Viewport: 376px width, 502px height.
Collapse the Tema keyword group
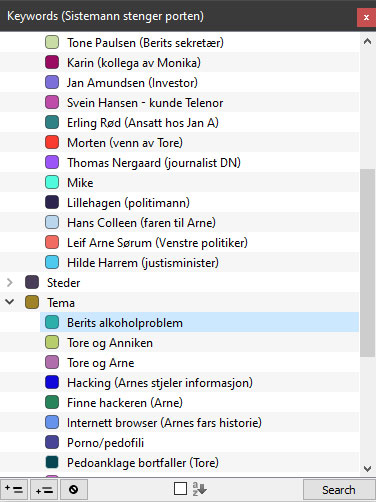[x=10, y=302]
